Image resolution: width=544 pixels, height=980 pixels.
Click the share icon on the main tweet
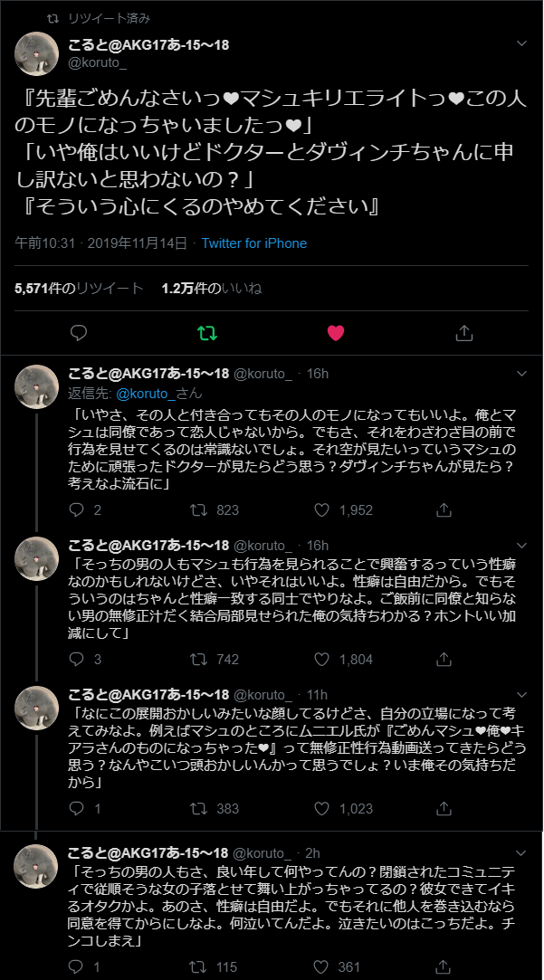463,333
